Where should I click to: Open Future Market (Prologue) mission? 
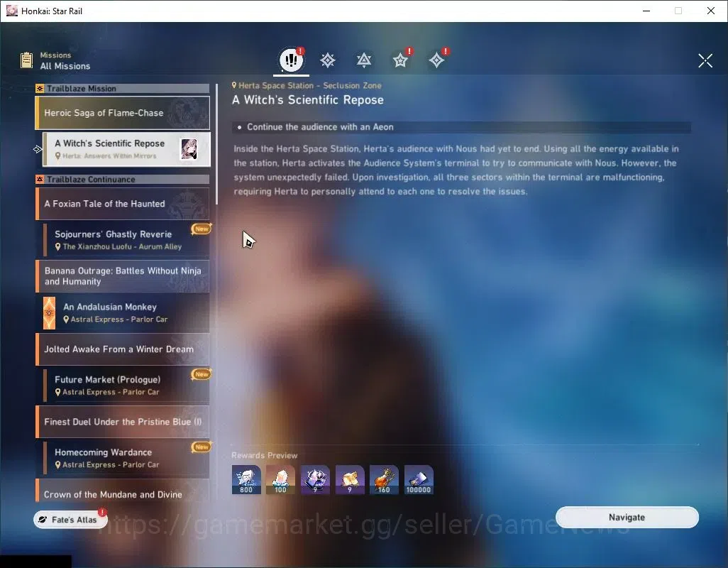coord(126,385)
